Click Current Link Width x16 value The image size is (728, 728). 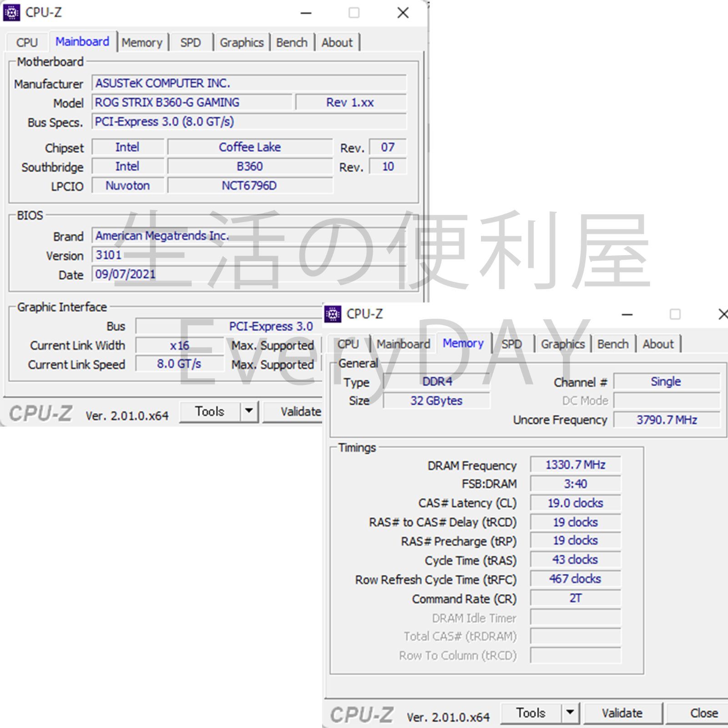point(180,346)
